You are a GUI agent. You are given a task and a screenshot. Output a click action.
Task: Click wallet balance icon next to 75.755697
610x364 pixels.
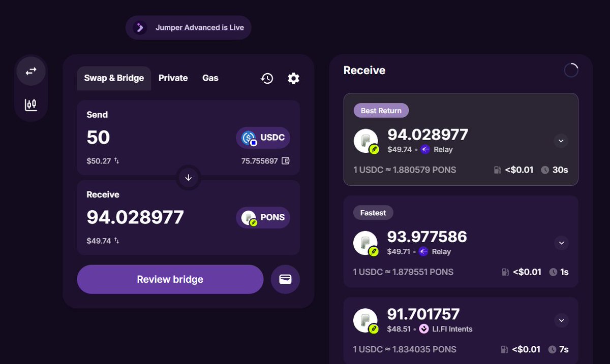[286, 161]
